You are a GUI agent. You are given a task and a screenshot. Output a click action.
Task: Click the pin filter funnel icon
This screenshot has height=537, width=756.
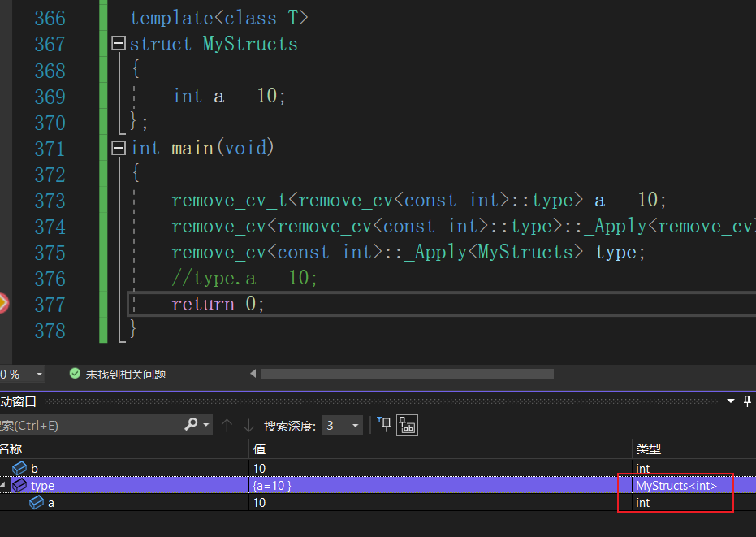[x=384, y=425]
